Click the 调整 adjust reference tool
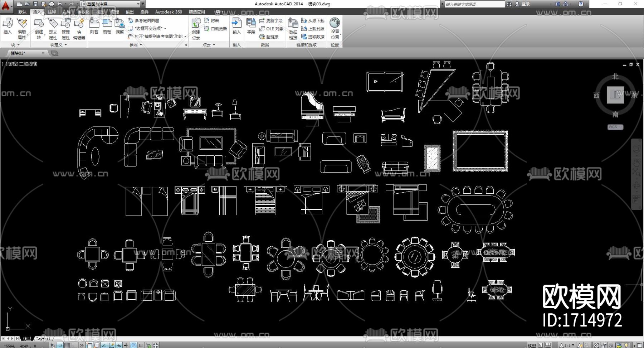 120,26
